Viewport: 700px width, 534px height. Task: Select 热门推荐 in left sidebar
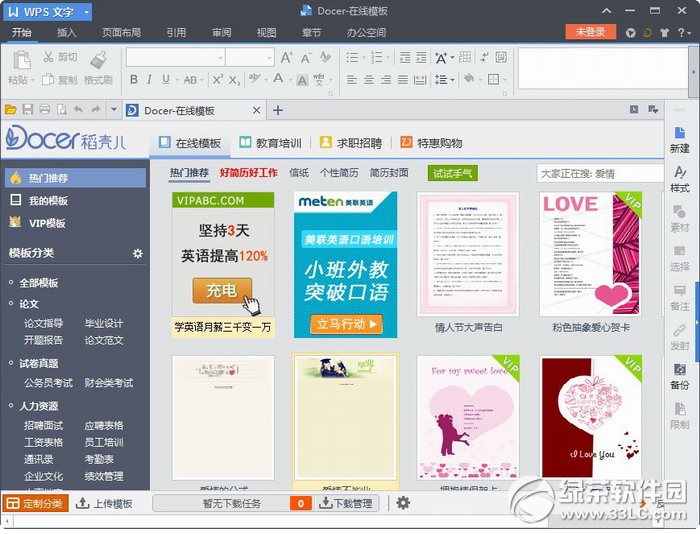[x=75, y=178]
